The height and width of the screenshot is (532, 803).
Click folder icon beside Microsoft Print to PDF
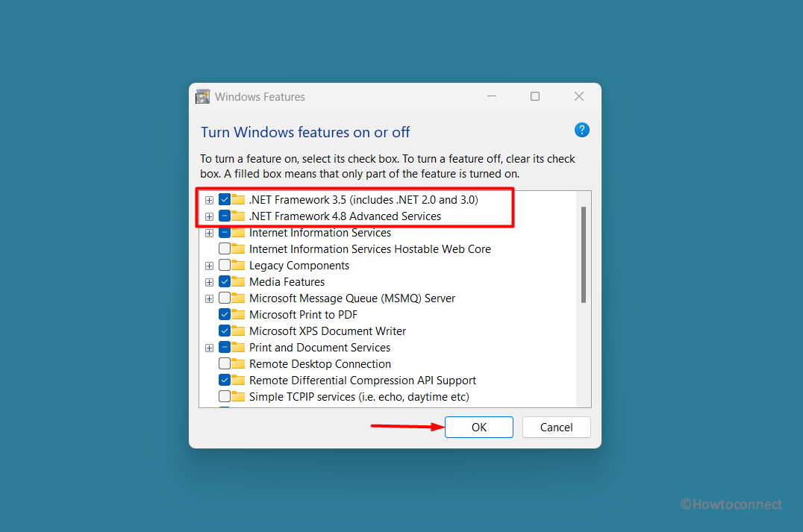(238, 314)
